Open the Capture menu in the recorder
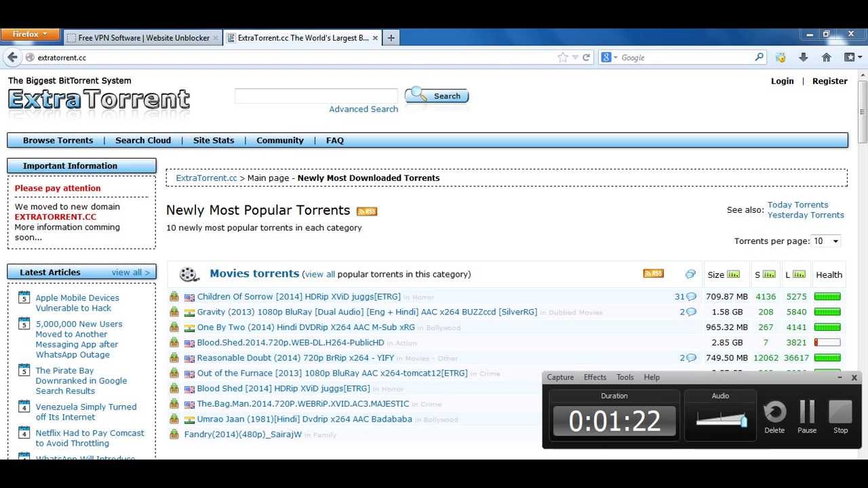The image size is (868, 488). 560,378
